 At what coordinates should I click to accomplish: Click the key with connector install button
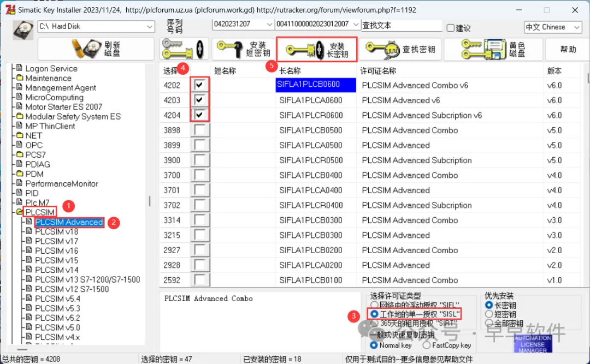[184, 49]
